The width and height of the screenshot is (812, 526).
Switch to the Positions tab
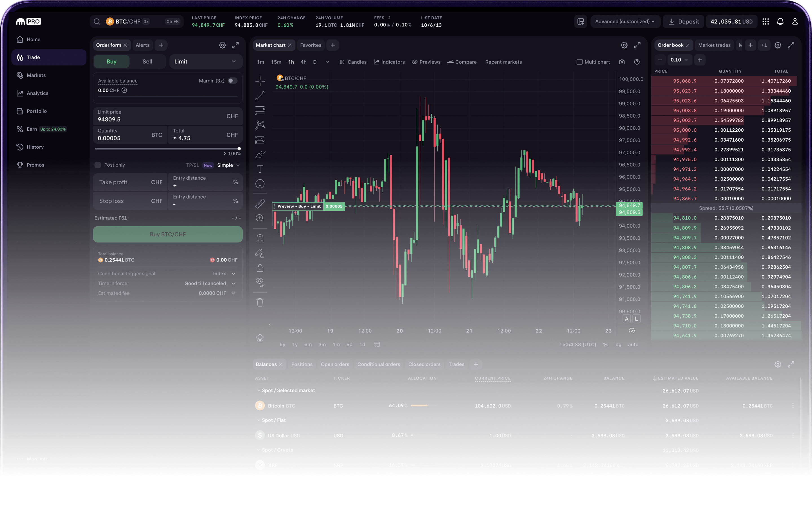click(x=302, y=364)
